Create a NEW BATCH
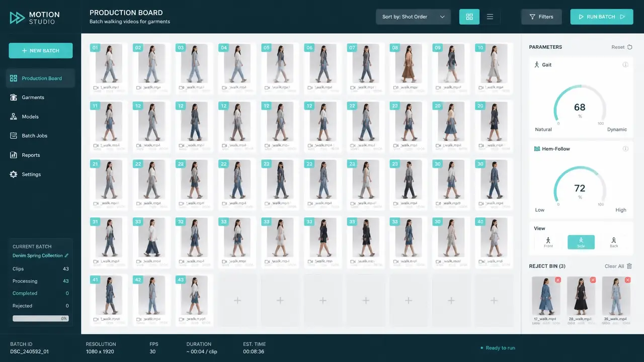Screen dimensions: 644x362 pyautogui.click(x=41, y=51)
